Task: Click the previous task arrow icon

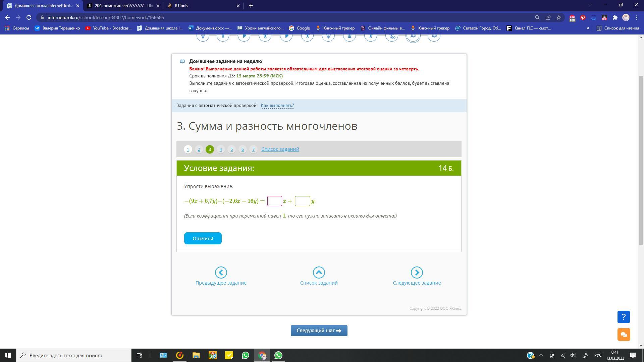Action: click(221, 273)
